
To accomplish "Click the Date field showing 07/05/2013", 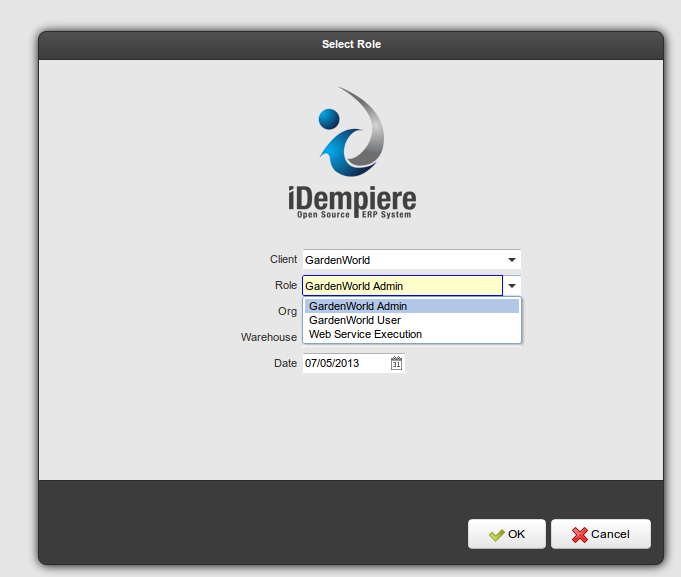I will tap(345, 364).
